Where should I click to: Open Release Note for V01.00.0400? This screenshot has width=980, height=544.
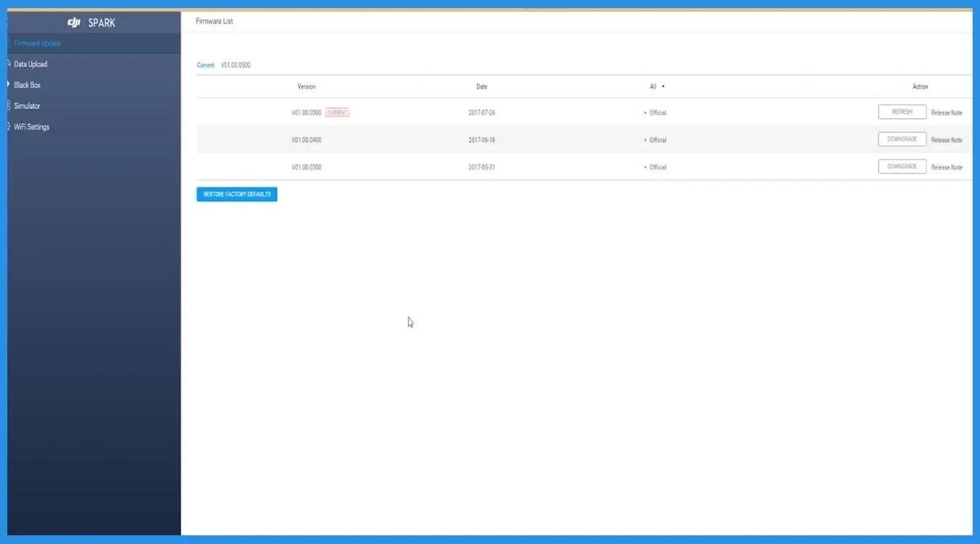[x=947, y=140]
